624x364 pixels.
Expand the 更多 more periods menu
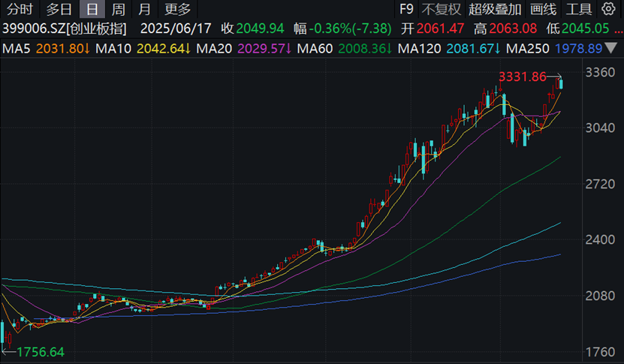pyautogui.click(x=178, y=10)
